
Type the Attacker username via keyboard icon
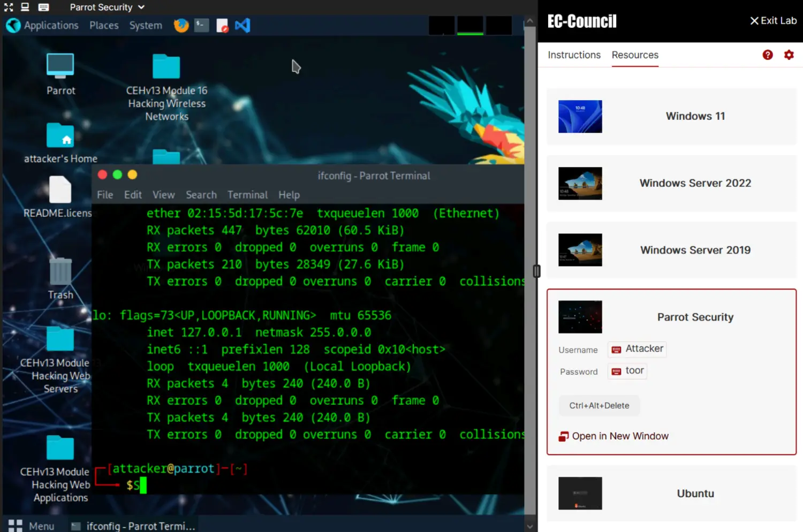[617, 349]
